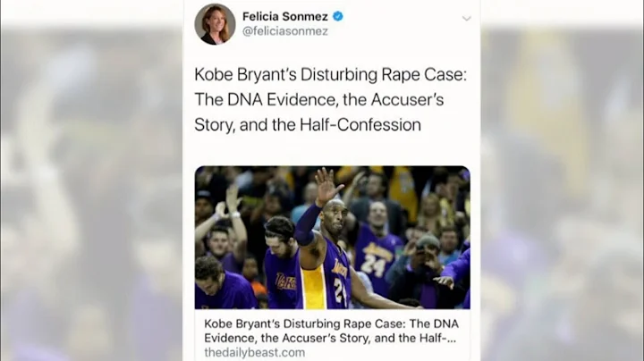Open the Felicia Sonmez display name
Screen dimensions: 644x361
(286, 16)
